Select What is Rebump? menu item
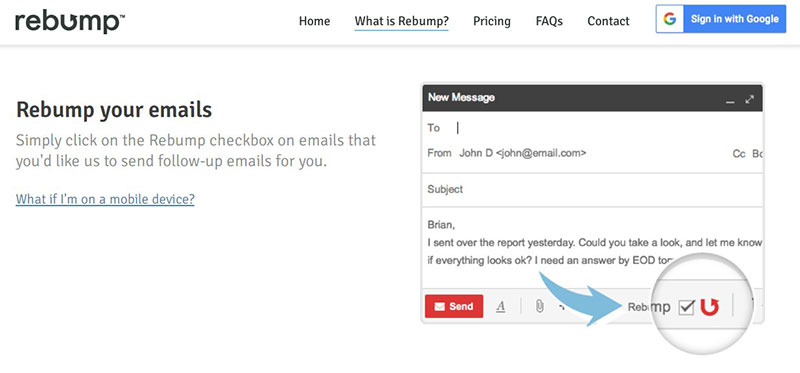This screenshot has height=373, width=800. point(402,21)
